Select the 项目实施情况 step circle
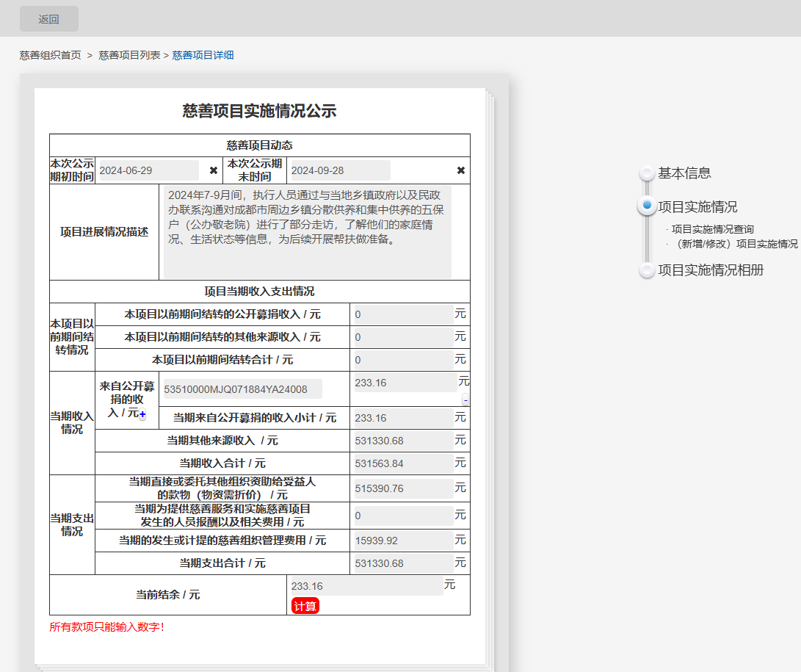This screenshot has height=672, width=801. point(646,206)
